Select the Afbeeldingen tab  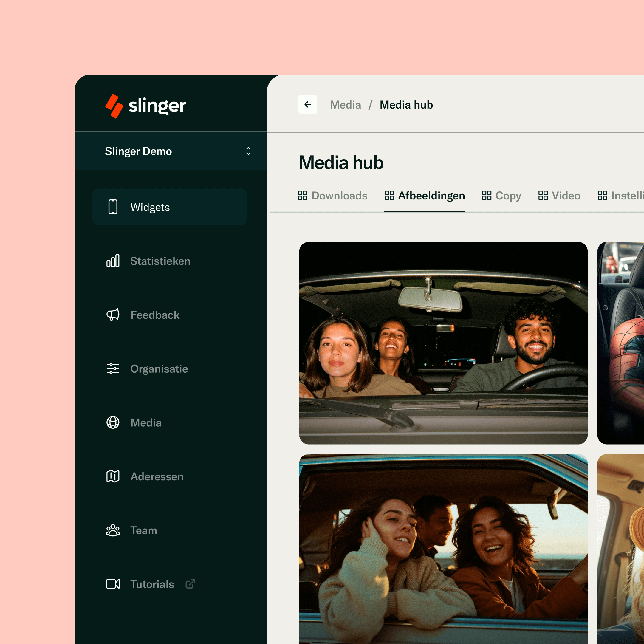tap(424, 196)
